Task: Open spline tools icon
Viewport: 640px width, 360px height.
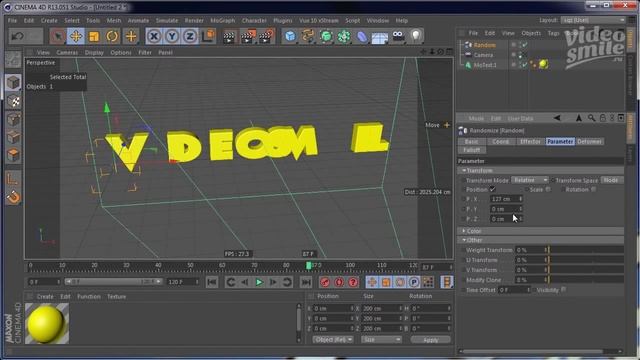Action: [x=308, y=36]
